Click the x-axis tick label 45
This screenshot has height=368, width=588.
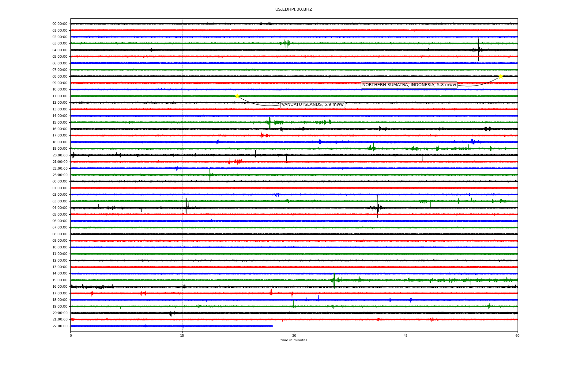[406, 335]
